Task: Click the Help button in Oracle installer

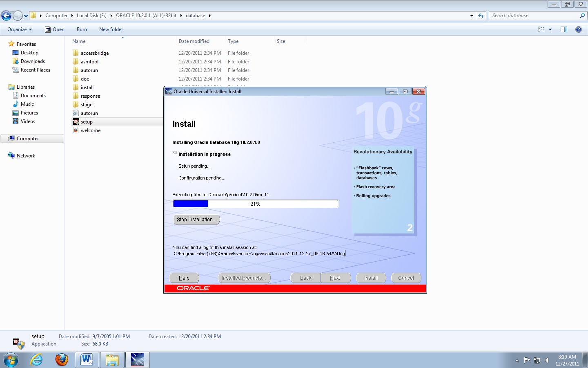Action: [184, 278]
